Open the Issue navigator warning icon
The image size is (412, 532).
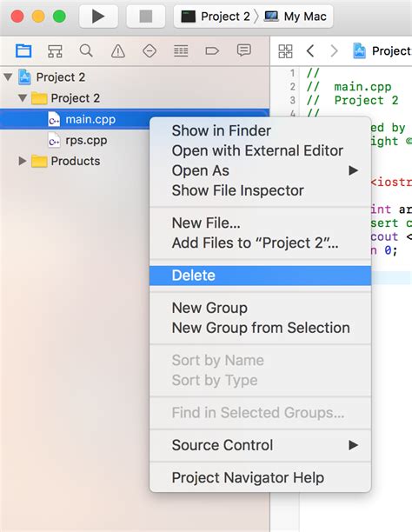[117, 51]
